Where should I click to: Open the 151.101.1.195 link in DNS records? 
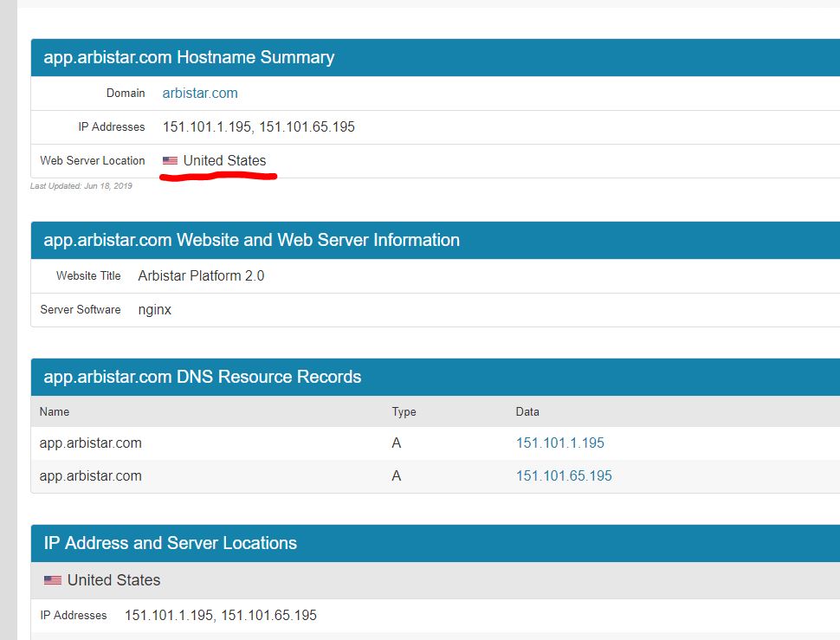click(559, 443)
